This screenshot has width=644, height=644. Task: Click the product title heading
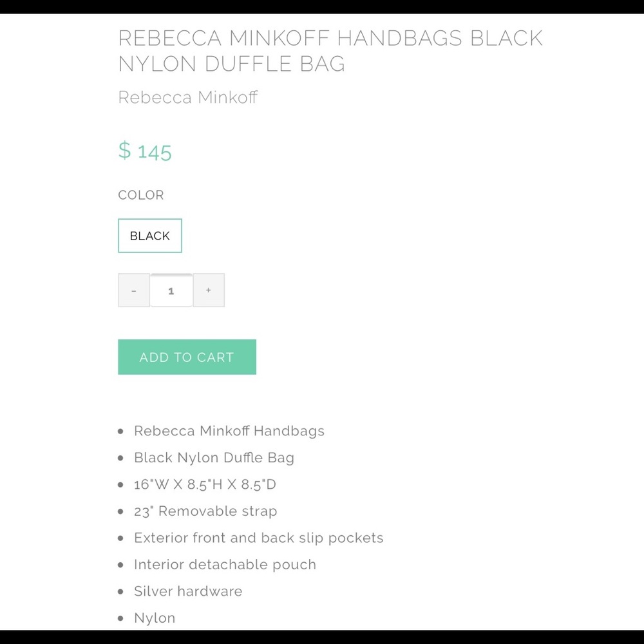coord(330,51)
